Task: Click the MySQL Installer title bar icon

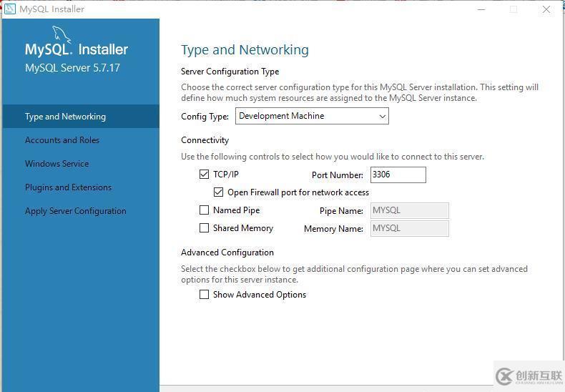Action: (x=10, y=9)
